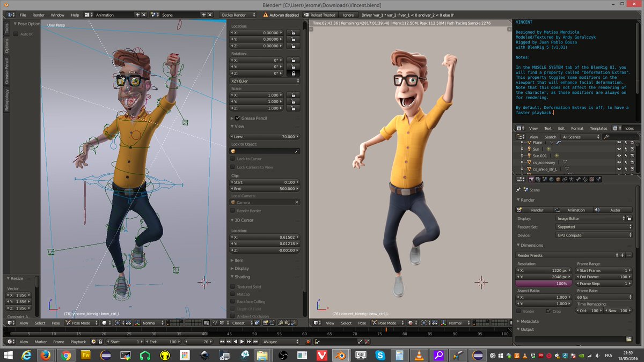Click the Sun lamp object icon in outliner
This screenshot has width=644, height=362.
pyautogui.click(x=529, y=149)
